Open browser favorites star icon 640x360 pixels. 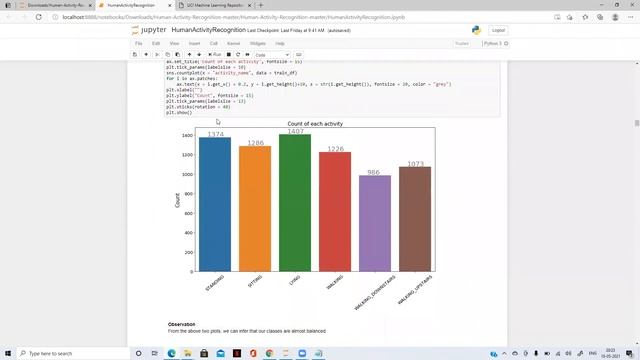pos(585,17)
